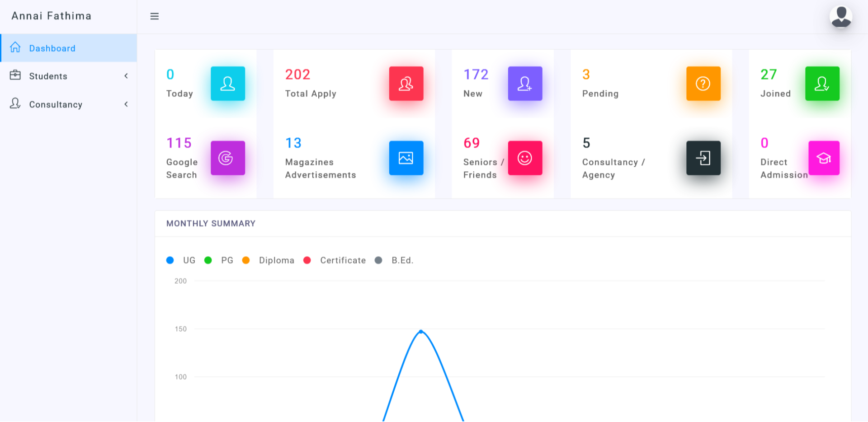Select the purple New user icon
The width and height of the screenshot is (868, 422).
pyautogui.click(x=524, y=84)
